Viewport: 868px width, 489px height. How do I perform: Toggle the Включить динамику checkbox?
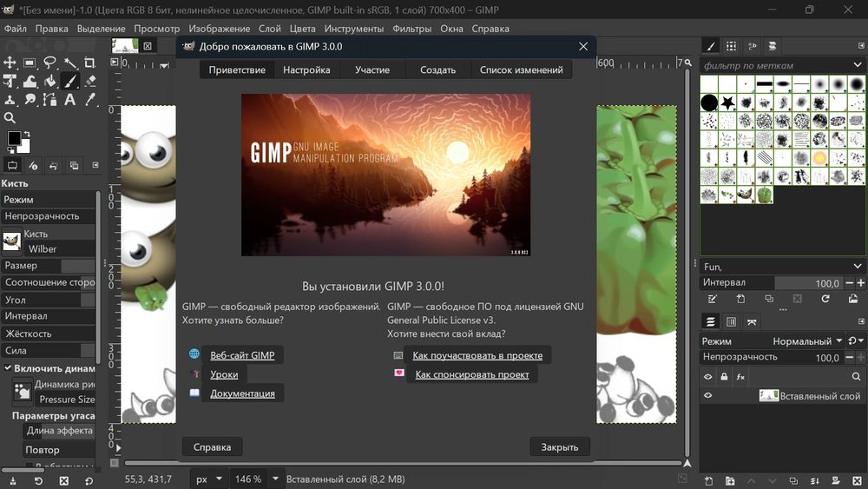click(8, 367)
